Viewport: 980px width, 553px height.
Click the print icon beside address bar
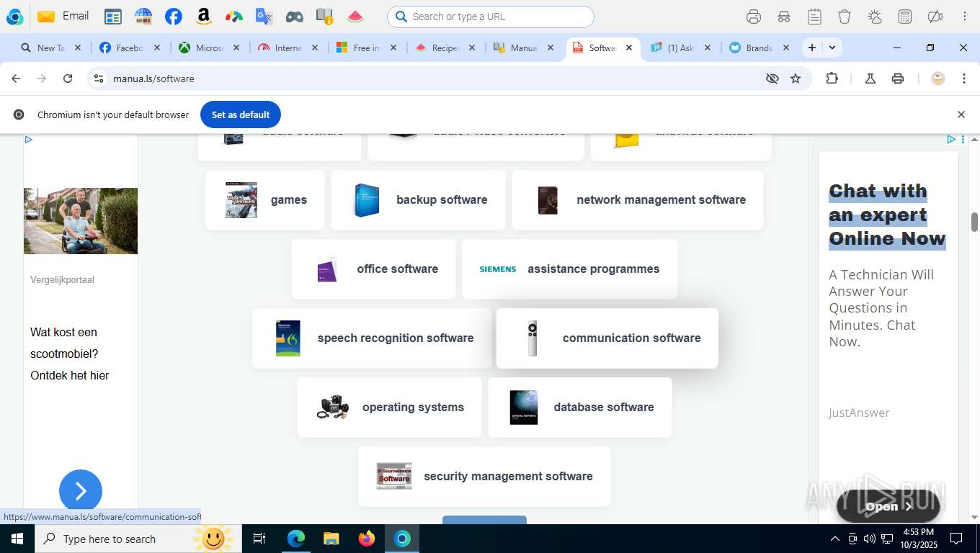tap(898, 78)
